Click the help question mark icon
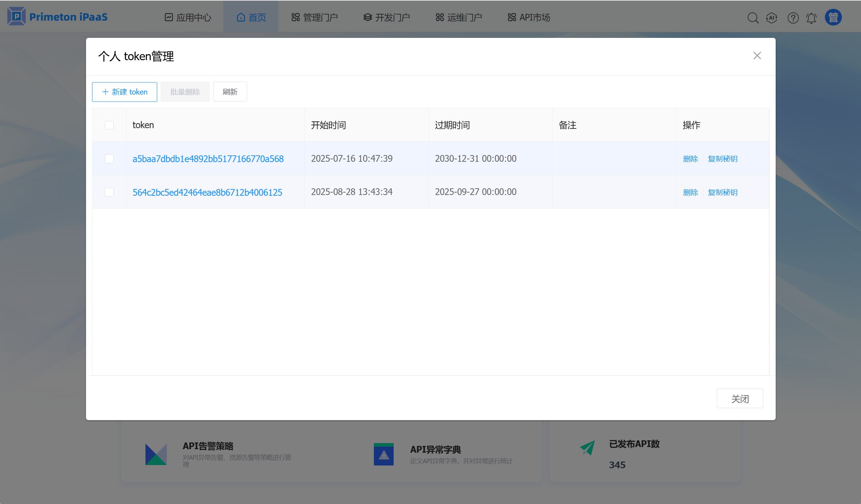 point(793,18)
